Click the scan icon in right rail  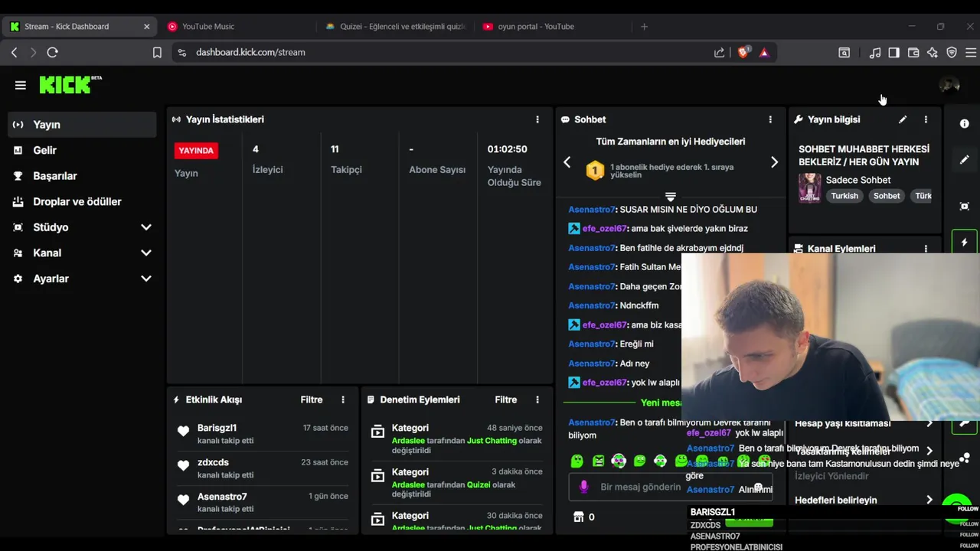(x=965, y=207)
